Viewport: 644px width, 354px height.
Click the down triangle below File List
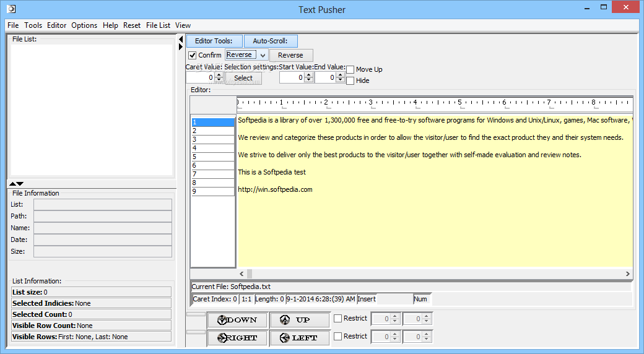coord(20,184)
